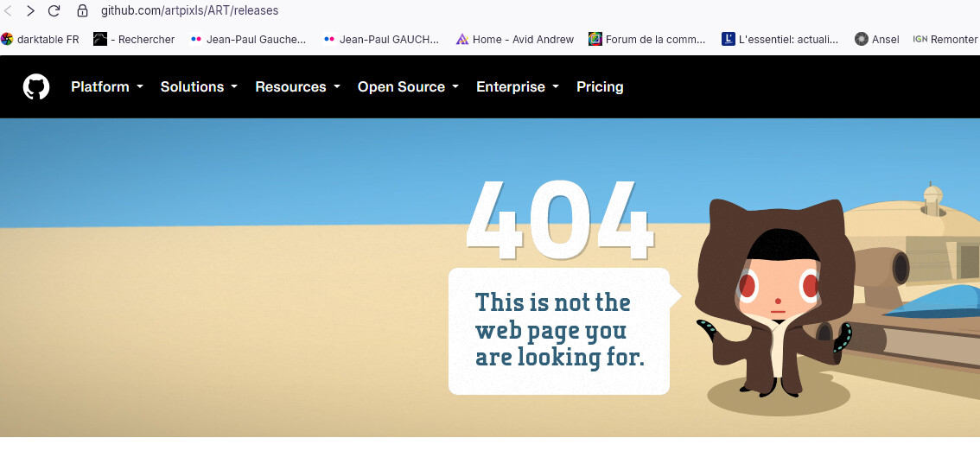Open the Ansel bookmark
Screen dimensions: 980x457
[877, 40]
